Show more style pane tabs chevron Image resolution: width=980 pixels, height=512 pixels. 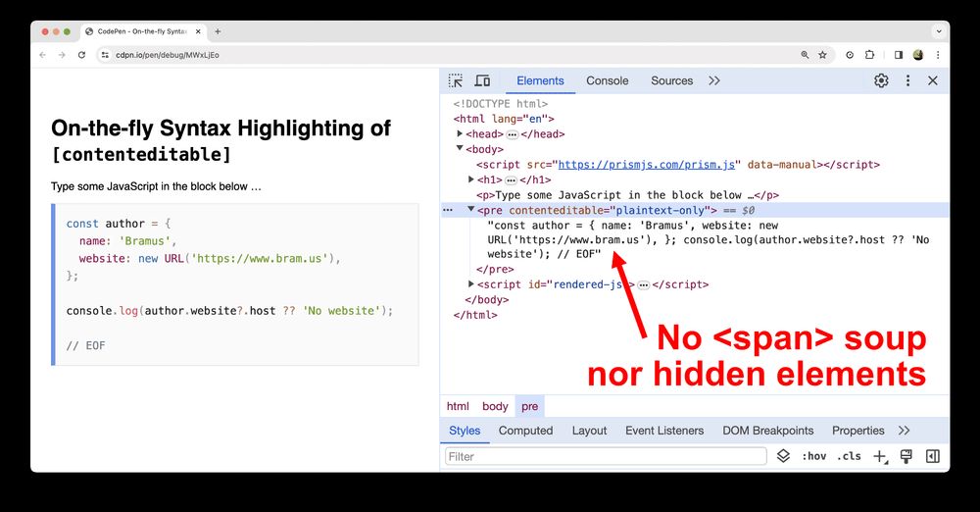tap(904, 431)
